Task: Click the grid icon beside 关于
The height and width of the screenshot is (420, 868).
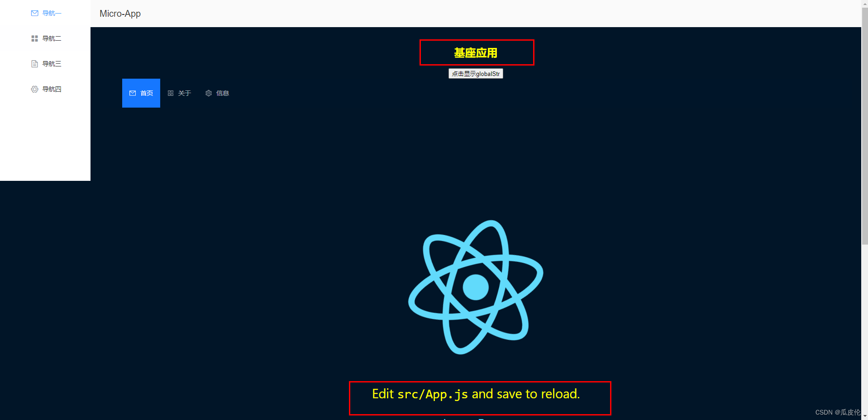Action: tap(171, 93)
